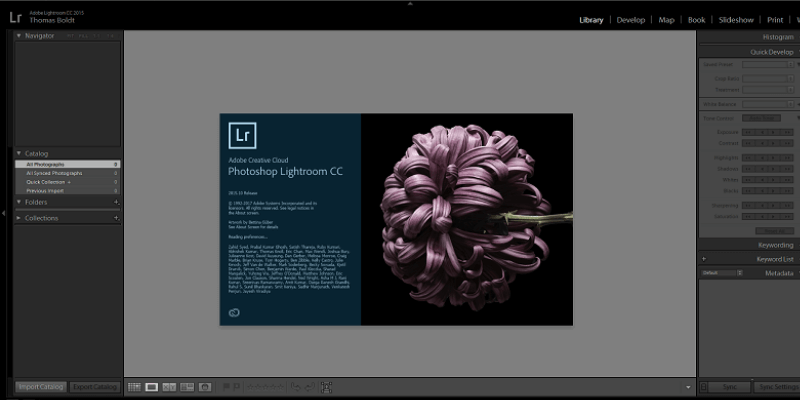Screen dimensions: 800x400
Task: Open Survey view from the toolbar
Action: pos(187,387)
